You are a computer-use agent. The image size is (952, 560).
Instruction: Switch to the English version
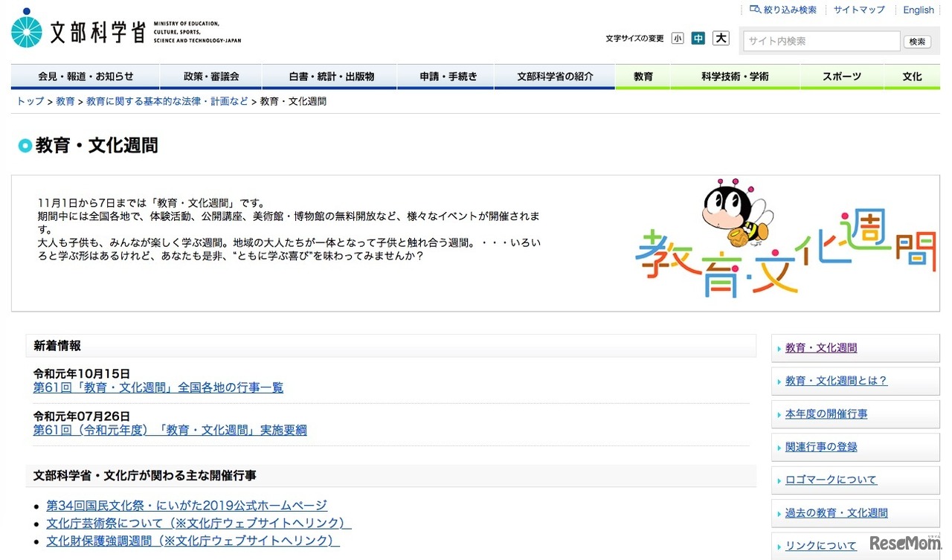918,10
